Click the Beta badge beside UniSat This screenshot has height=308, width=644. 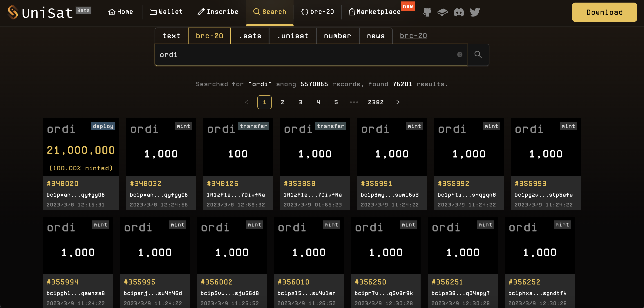tap(83, 10)
